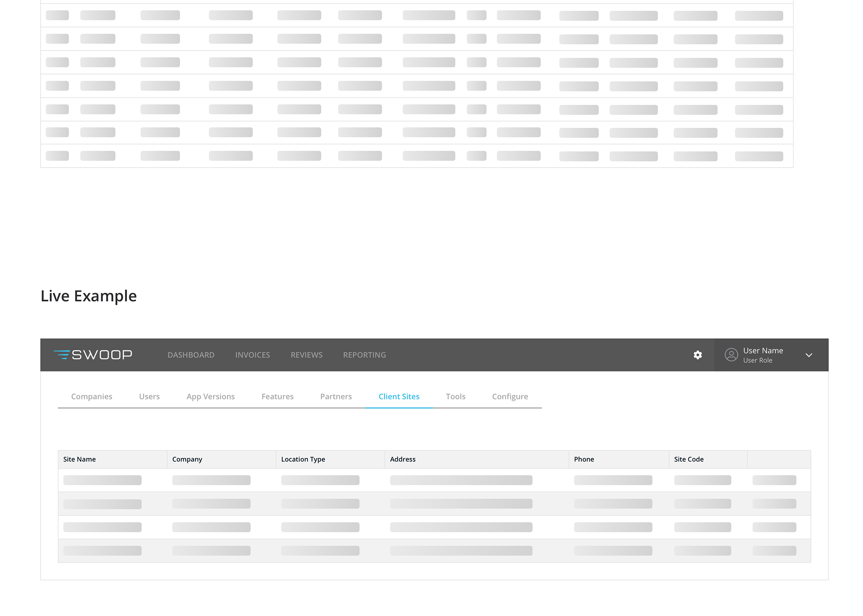The width and height of the screenshot is (863, 616).
Task: Open the Configure tab
Action: (x=510, y=396)
